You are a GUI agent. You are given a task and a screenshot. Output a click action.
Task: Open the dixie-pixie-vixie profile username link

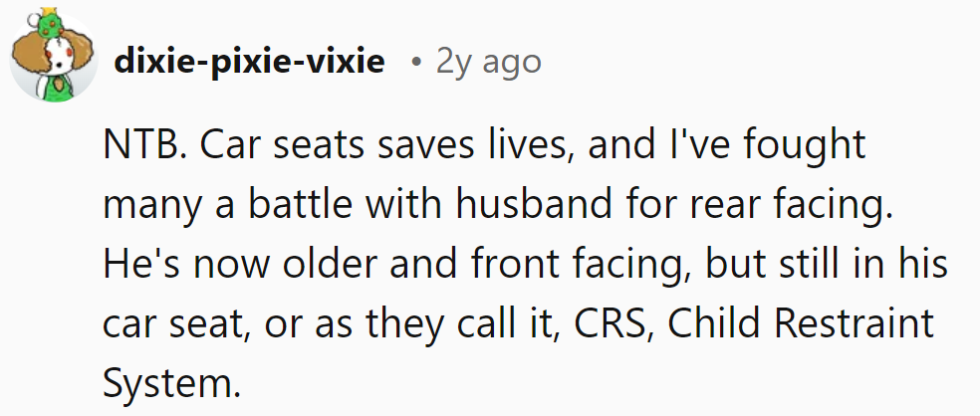point(249,62)
